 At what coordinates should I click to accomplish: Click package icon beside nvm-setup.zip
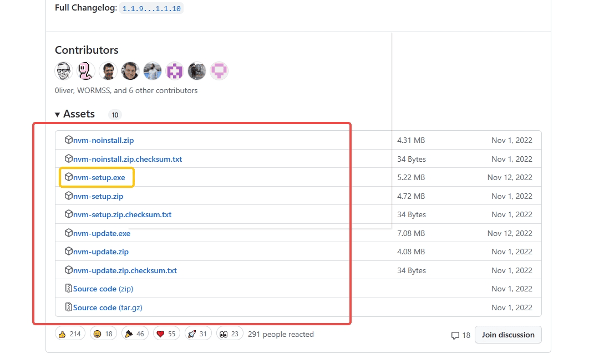click(68, 196)
